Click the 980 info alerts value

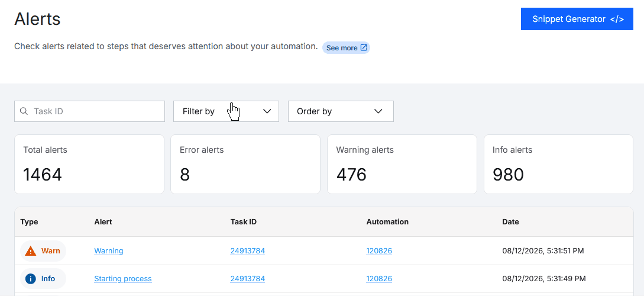pyautogui.click(x=508, y=175)
